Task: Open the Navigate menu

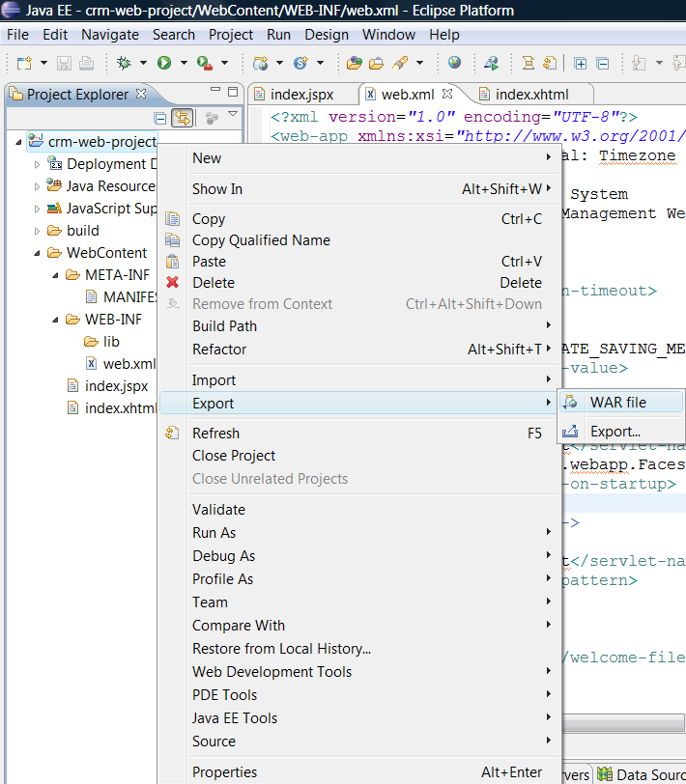Action: (110, 35)
